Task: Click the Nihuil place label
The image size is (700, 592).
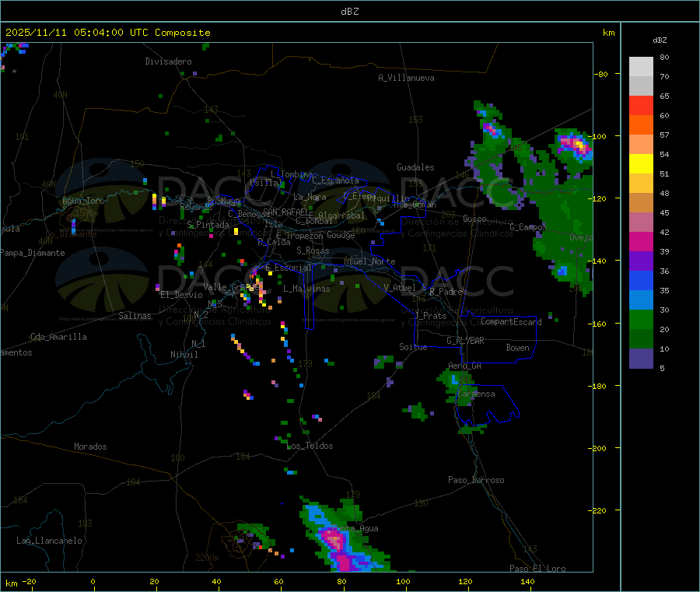Action: (184, 355)
